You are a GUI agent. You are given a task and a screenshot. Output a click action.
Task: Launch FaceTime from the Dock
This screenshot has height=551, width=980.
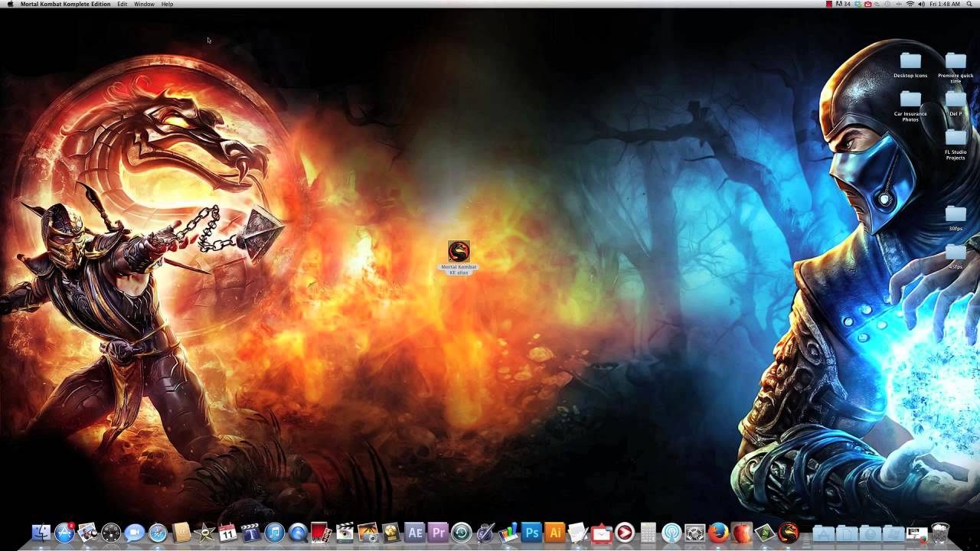pyautogui.click(x=134, y=533)
